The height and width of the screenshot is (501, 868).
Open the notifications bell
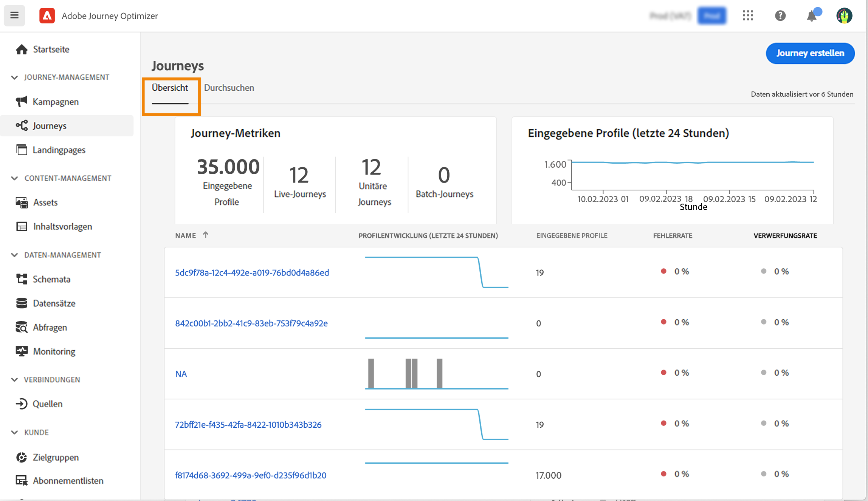tap(812, 16)
